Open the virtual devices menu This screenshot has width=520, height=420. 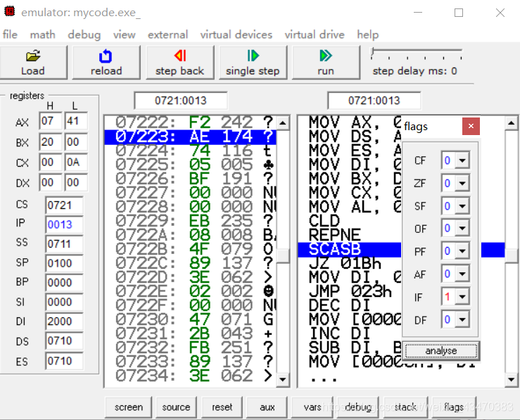click(x=236, y=34)
